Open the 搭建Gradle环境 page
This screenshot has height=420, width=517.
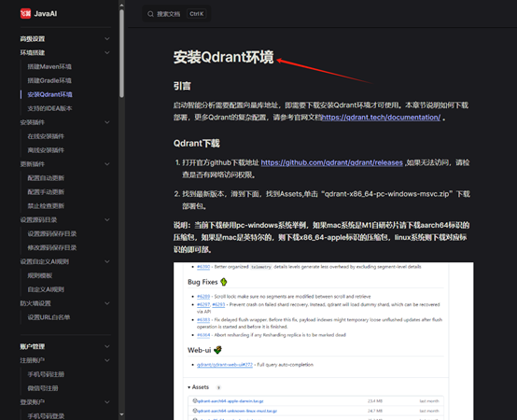[x=49, y=80]
